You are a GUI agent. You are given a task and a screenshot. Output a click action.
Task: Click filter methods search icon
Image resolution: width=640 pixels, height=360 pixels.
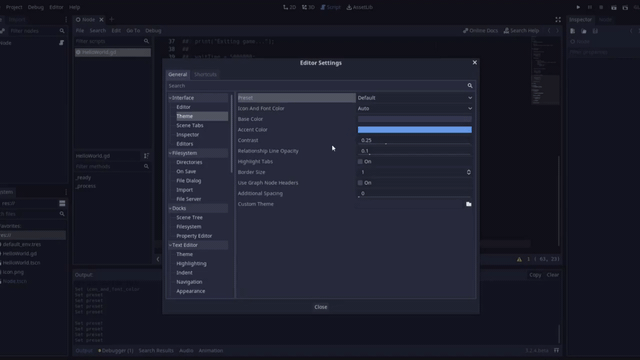(146, 167)
